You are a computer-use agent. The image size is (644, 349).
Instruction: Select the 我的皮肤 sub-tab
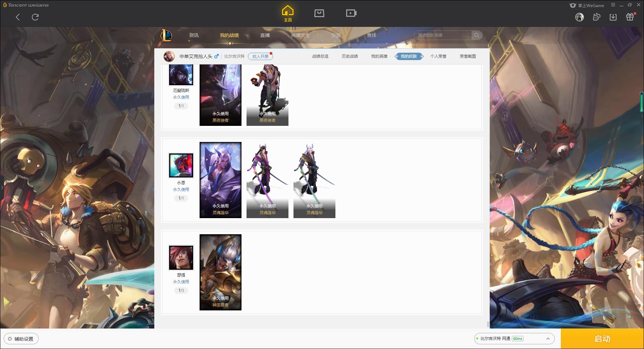(409, 56)
